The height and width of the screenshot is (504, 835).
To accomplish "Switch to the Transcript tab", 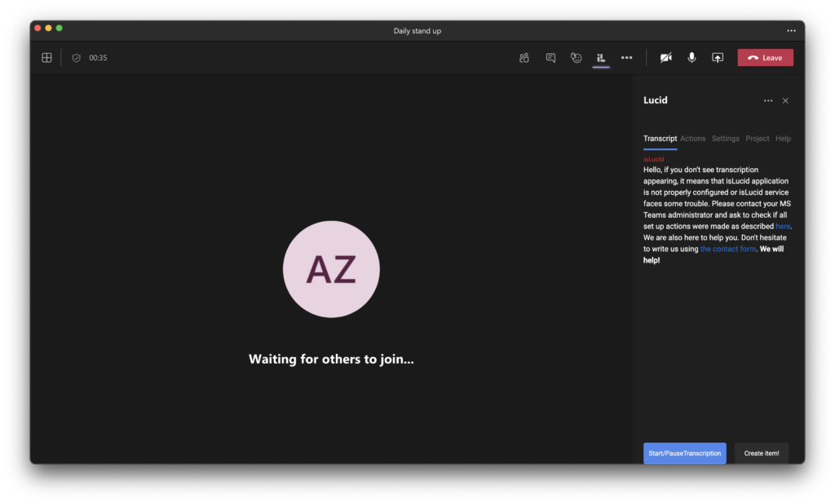I will 660,139.
